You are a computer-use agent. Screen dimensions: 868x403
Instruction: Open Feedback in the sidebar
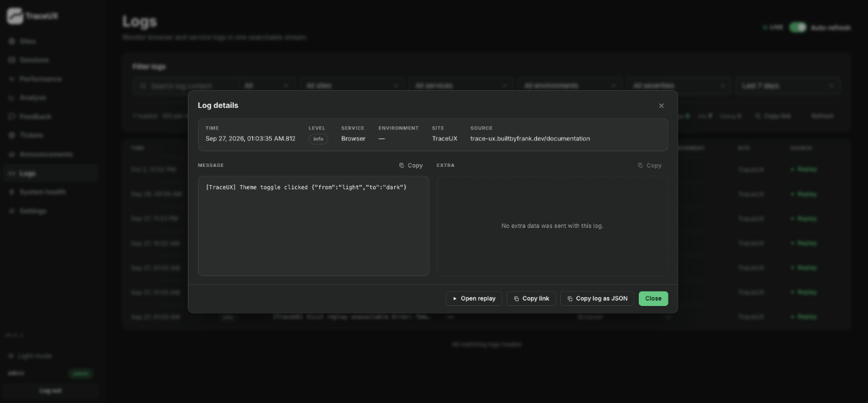(x=51, y=117)
